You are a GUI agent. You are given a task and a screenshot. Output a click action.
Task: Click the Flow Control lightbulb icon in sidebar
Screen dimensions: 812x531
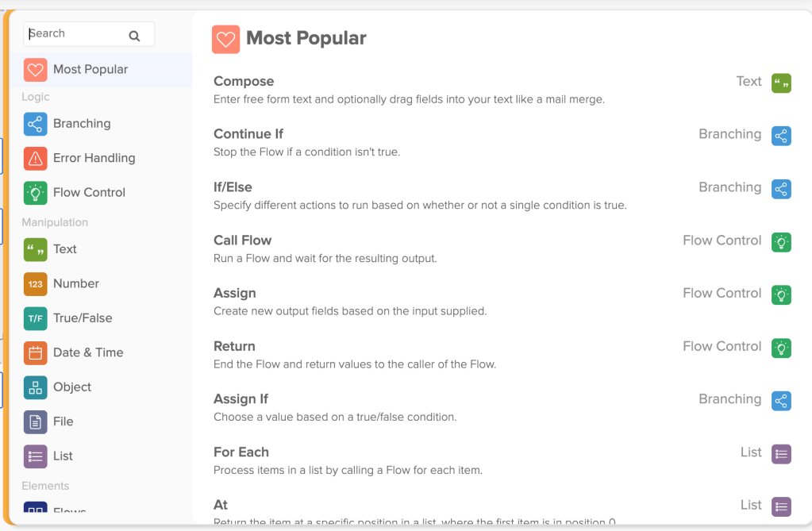35,192
